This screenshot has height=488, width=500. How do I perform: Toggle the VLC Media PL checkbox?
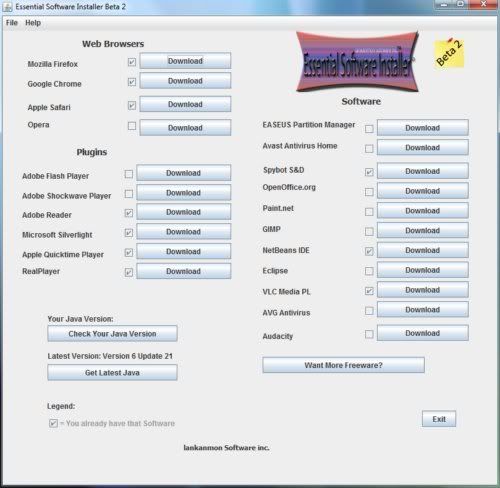(x=369, y=291)
